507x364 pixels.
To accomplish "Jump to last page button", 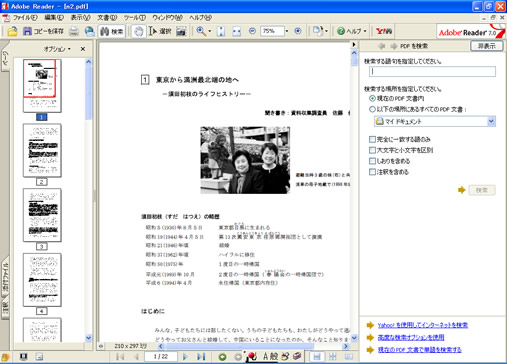I will click(201, 357).
